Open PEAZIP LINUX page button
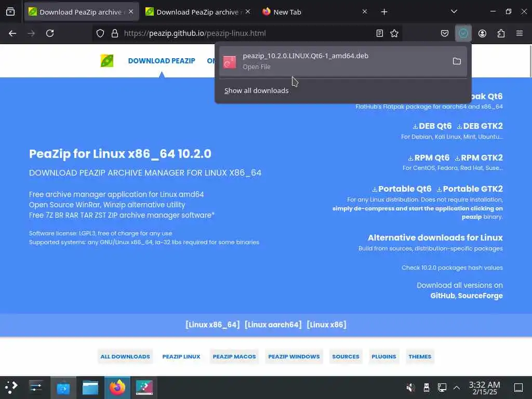The image size is (532, 399). coord(181,356)
